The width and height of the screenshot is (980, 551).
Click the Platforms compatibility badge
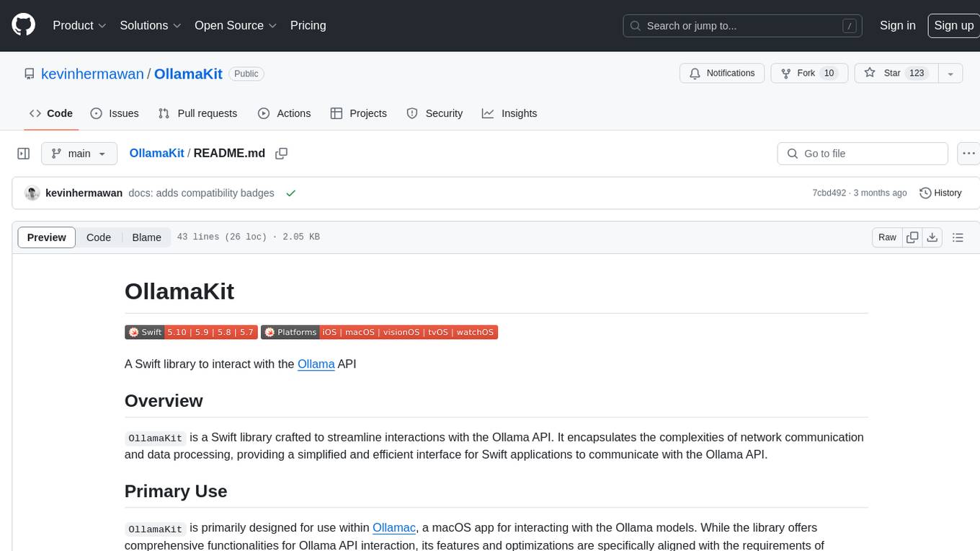(379, 332)
